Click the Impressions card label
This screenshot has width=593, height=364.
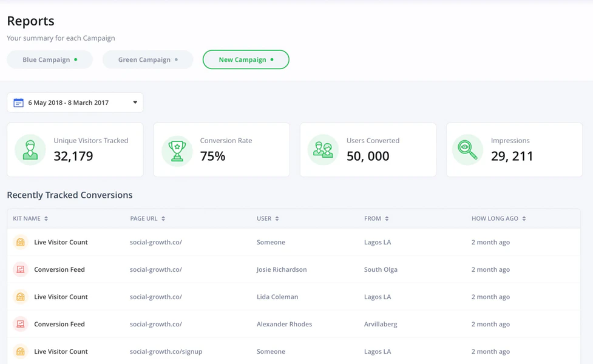click(510, 141)
